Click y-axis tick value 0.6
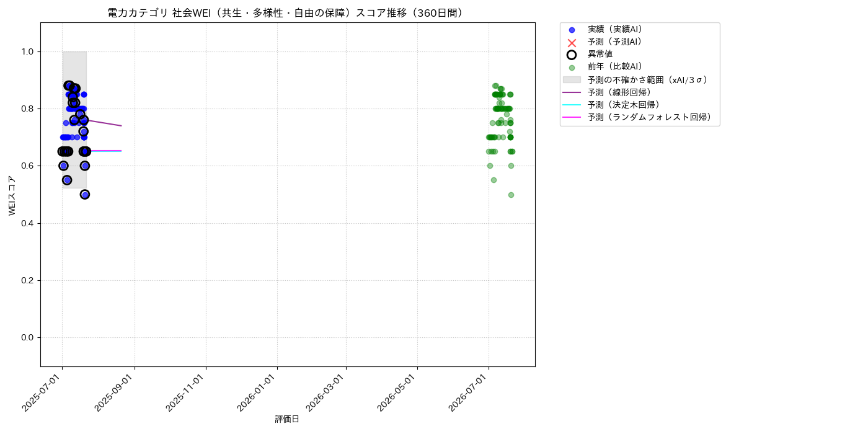 point(29,166)
